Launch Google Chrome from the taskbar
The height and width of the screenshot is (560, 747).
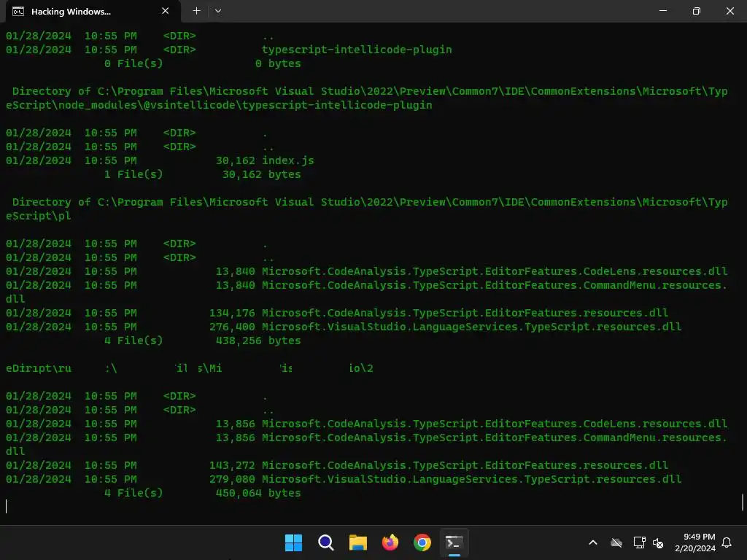pos(422,542)
